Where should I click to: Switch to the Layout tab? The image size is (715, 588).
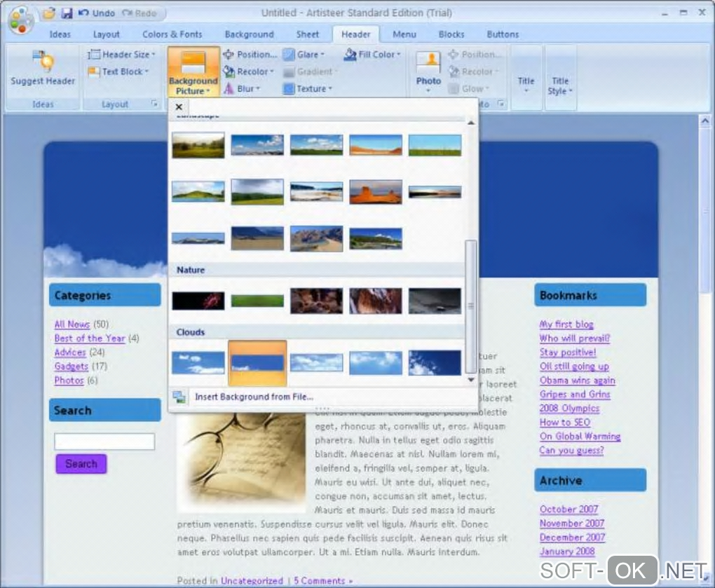(x=107, y=34)
